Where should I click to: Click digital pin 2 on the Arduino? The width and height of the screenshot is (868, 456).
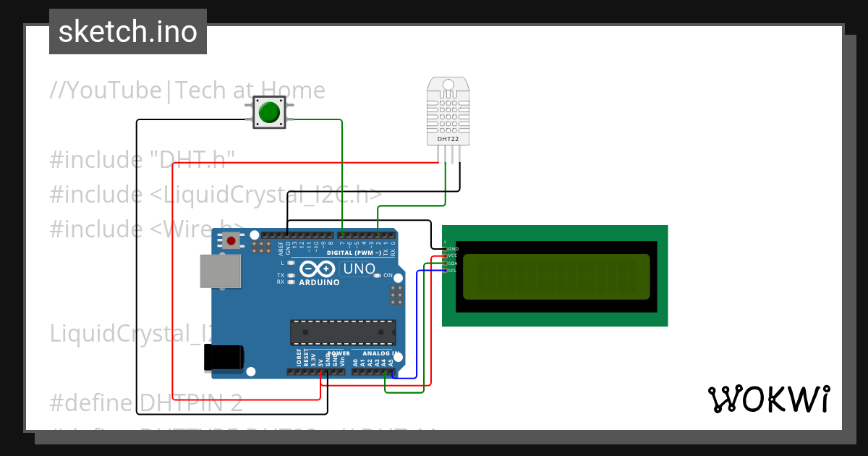click(378, 236)
